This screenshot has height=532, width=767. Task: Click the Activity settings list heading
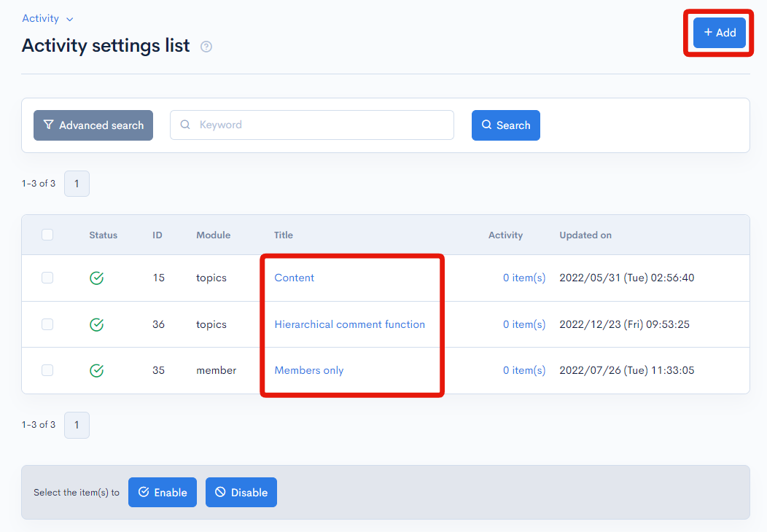tap(106, 45)
